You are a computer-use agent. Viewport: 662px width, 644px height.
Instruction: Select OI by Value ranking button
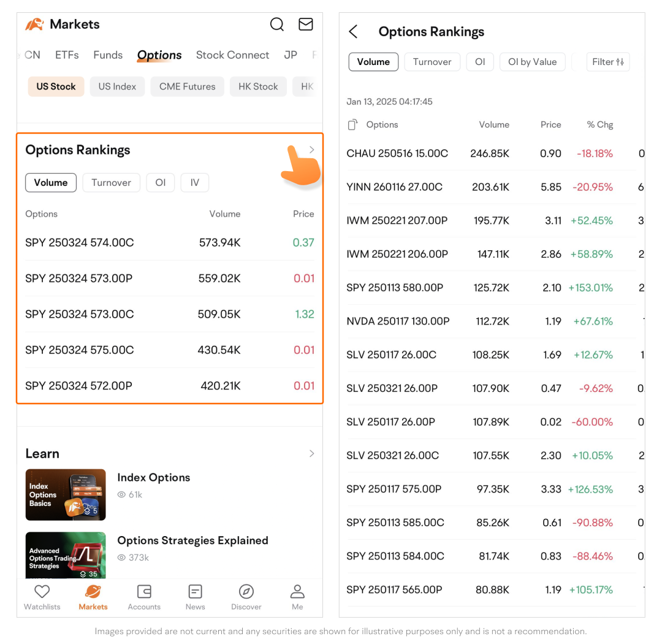point(532,62)
